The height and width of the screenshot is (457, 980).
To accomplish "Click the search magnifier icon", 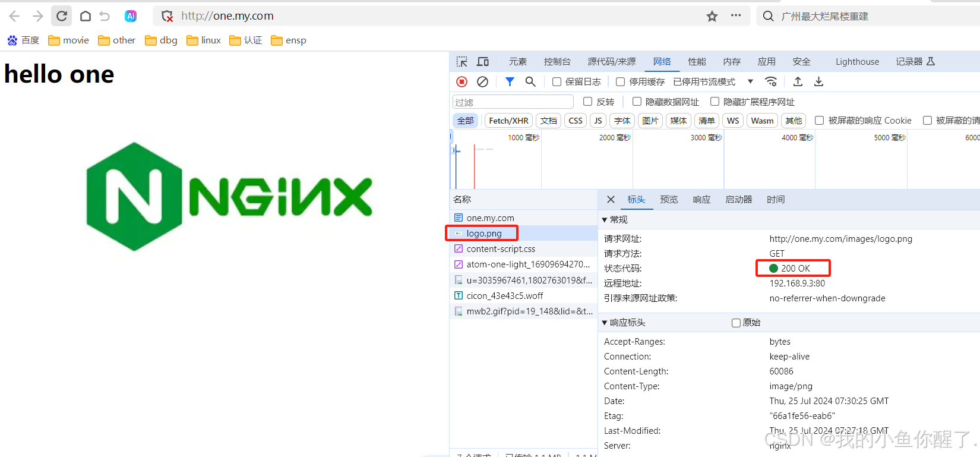I will pyautogui.click(x=768, y=16).
